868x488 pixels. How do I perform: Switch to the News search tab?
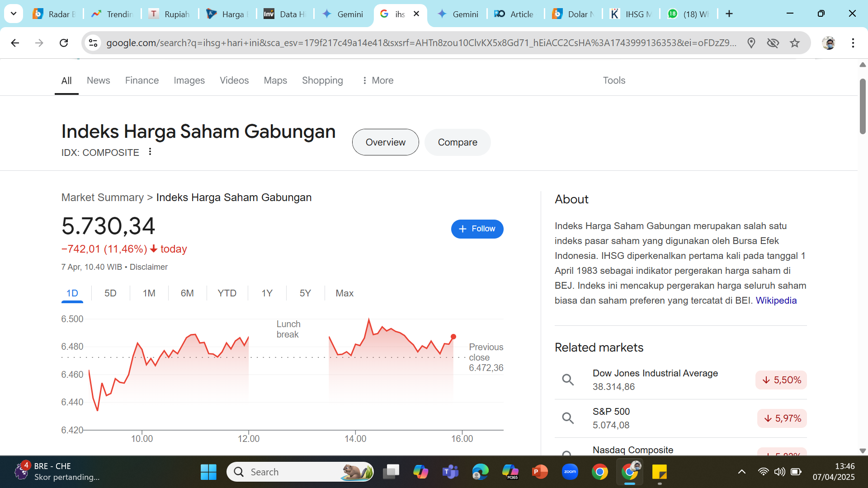click(x=98, y=80)
